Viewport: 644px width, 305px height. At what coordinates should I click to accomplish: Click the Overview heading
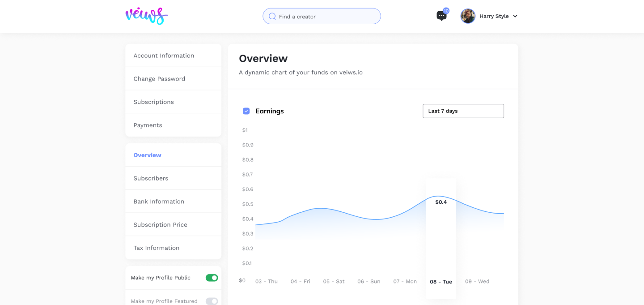[263, 58]
